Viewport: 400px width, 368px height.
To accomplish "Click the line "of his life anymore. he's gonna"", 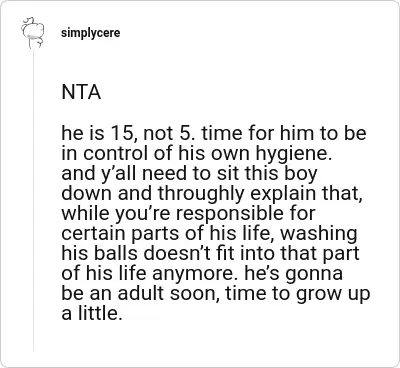I will point(202,274).
